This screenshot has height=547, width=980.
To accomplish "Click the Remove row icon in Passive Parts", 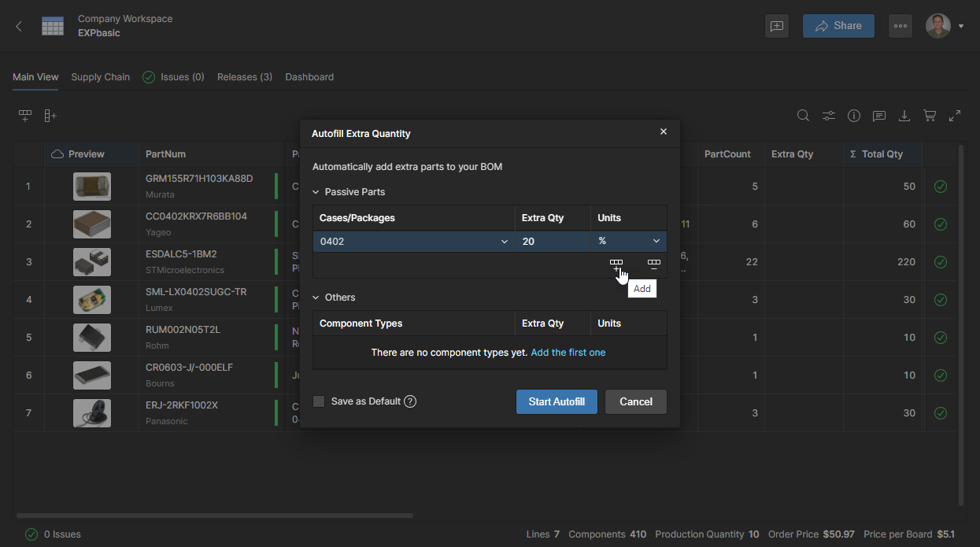I will (653, 265).
